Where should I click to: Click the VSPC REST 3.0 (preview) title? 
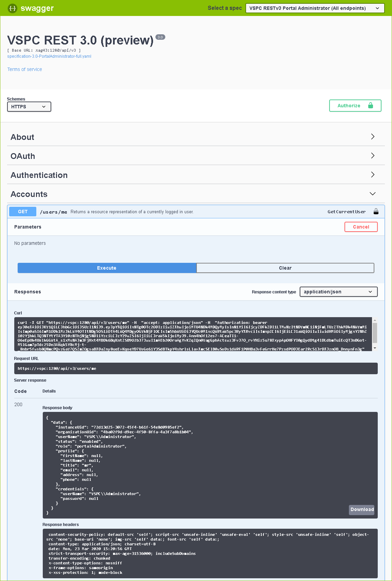tap(80, 40)
